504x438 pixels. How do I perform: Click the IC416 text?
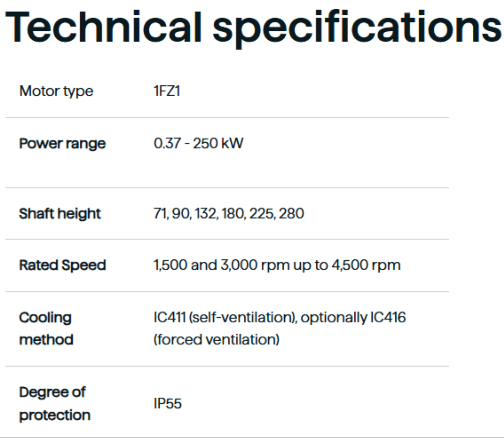388,317
